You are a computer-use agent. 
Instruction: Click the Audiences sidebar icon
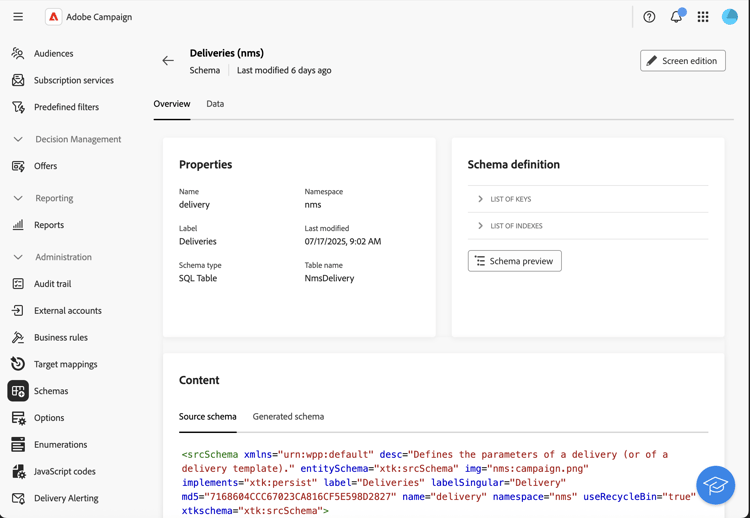click(x=18, y=53)
